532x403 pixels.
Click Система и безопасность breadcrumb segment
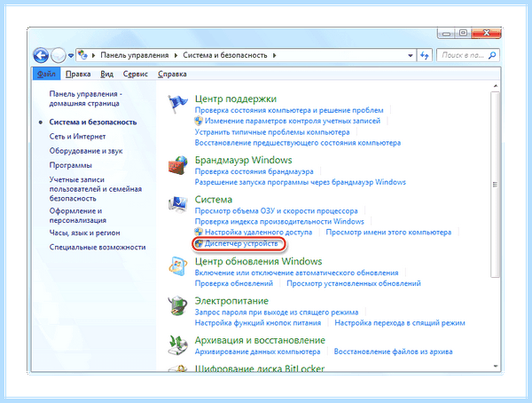(x=225, y=55)
